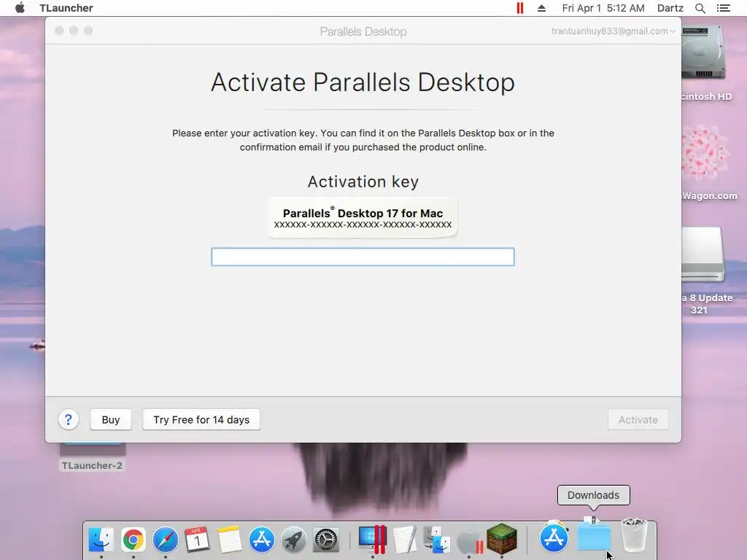The height and width of the screenshot is (560, 747).
Task: Click the Minecraft grass block Dock icon
Action: (502, 539)
